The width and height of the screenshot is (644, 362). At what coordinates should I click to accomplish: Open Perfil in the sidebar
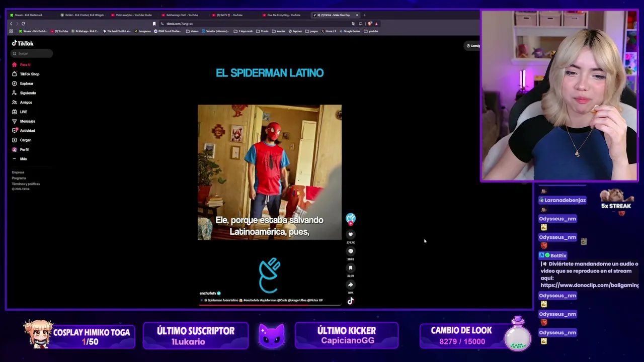tap(25, 149)
